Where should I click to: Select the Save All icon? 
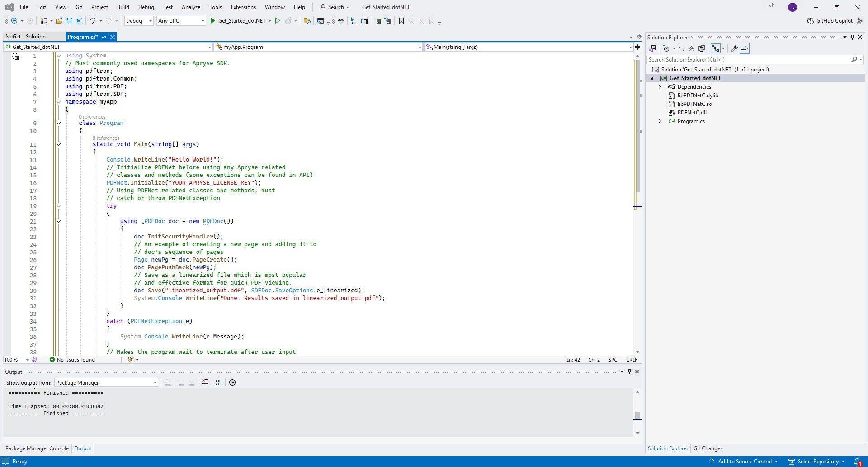tap(79, 21)
